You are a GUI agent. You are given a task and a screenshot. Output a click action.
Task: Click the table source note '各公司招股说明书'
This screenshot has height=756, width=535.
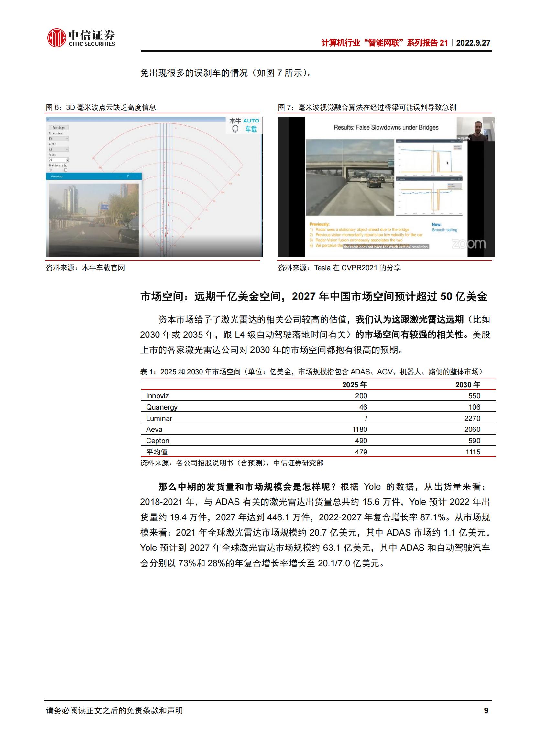pyautogui.click(x=205, y=463)
